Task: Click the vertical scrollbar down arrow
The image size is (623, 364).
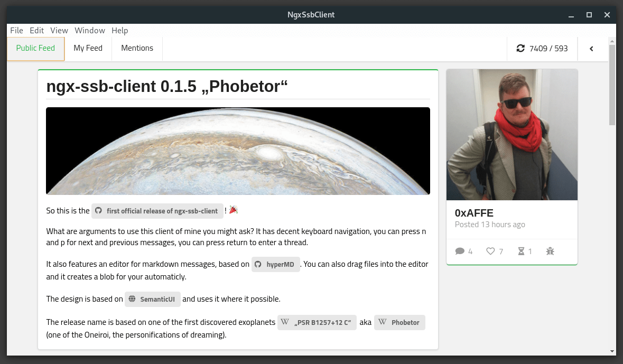Action: [612, 351]
